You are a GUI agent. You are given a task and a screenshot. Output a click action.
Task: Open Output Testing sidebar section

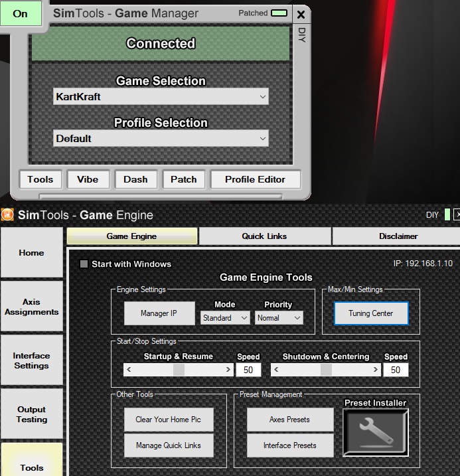pos(32,414)
